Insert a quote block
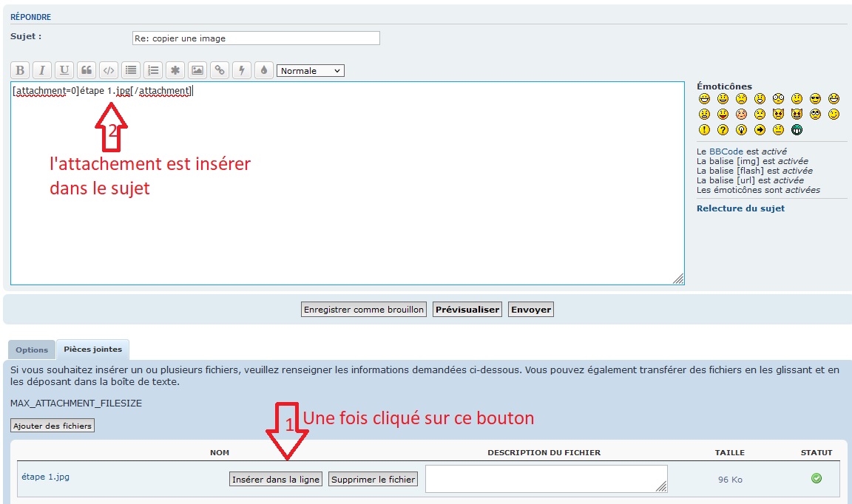 (x=87, y=70)
